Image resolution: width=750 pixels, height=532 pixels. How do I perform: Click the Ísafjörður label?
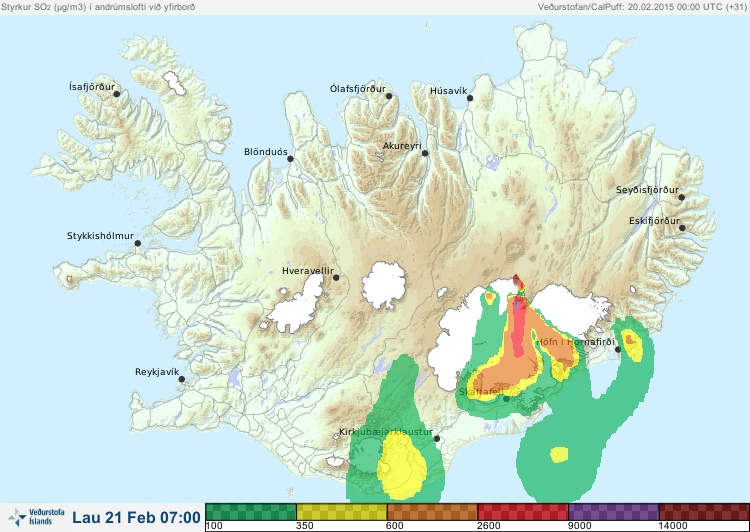click(x=92, y=87)
